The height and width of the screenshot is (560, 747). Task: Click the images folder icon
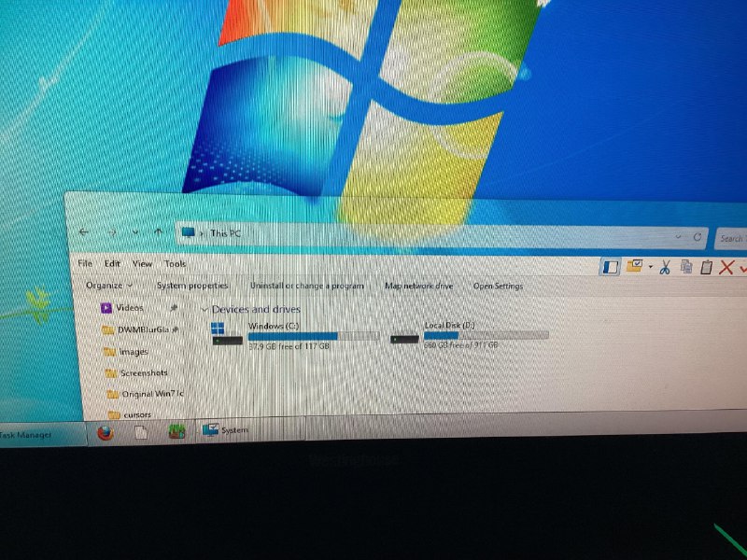(109, 352)
